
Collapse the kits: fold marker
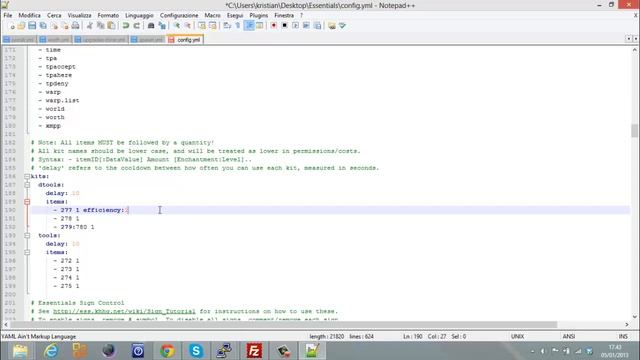click(x=27, y=176)
